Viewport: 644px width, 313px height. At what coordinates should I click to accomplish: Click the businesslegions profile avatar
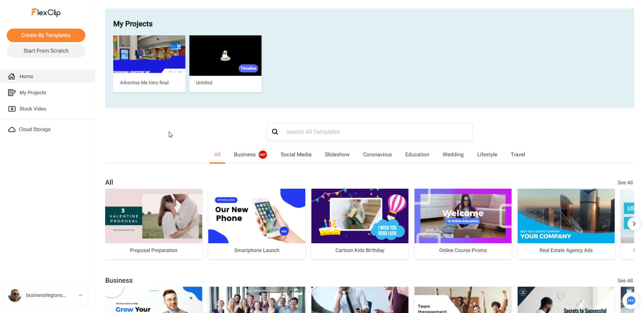15,295
